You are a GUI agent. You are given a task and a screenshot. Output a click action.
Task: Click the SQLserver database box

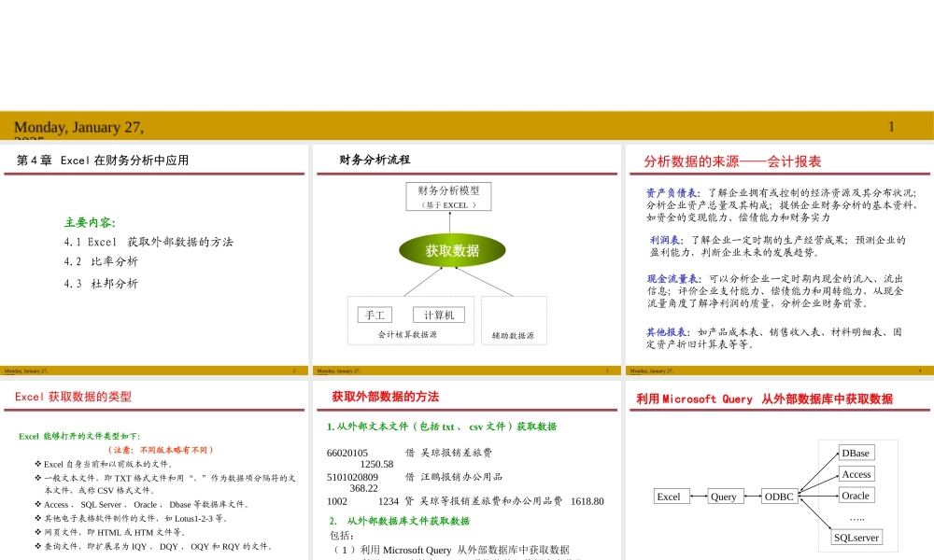(x=856, y=539)
